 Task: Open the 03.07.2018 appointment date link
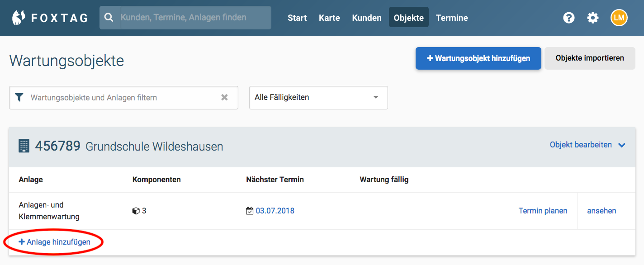coord(275,211)
